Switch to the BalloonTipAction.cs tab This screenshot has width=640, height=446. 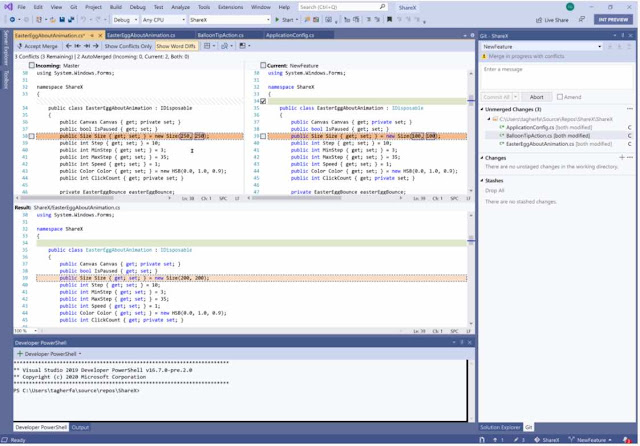[x=221, y=36]
